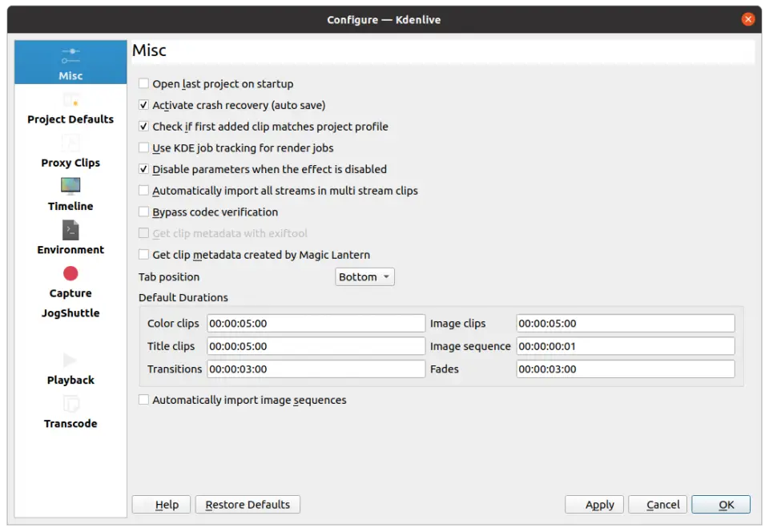Select the Capture section icon
The image size is (769, 532).
click(x=70, y=282)
